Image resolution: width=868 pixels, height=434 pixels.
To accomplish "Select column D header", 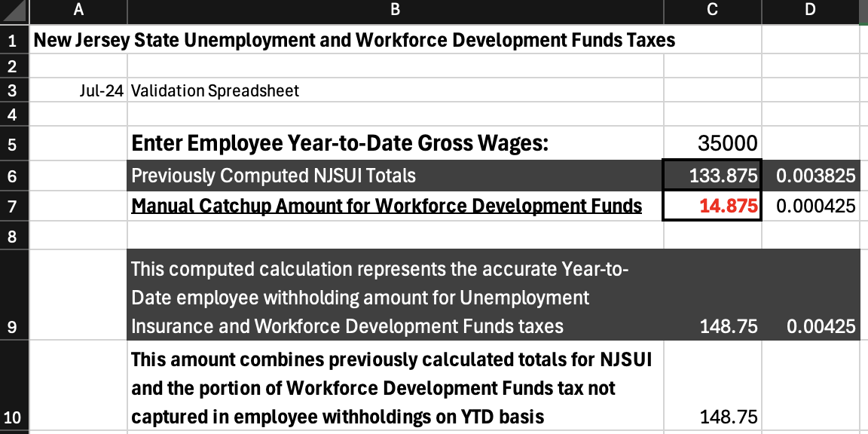I will pos(811,11).
